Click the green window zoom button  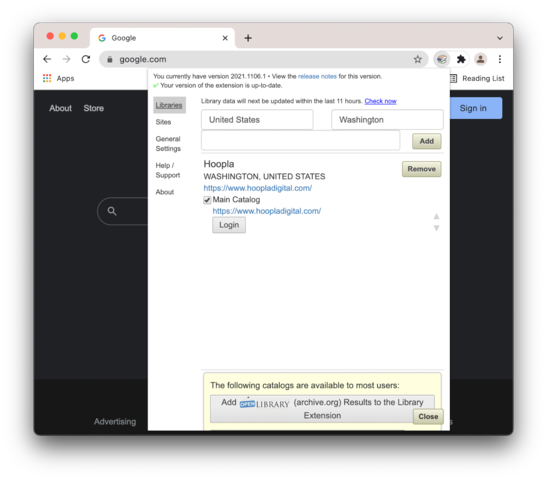[x=74, y=36]
